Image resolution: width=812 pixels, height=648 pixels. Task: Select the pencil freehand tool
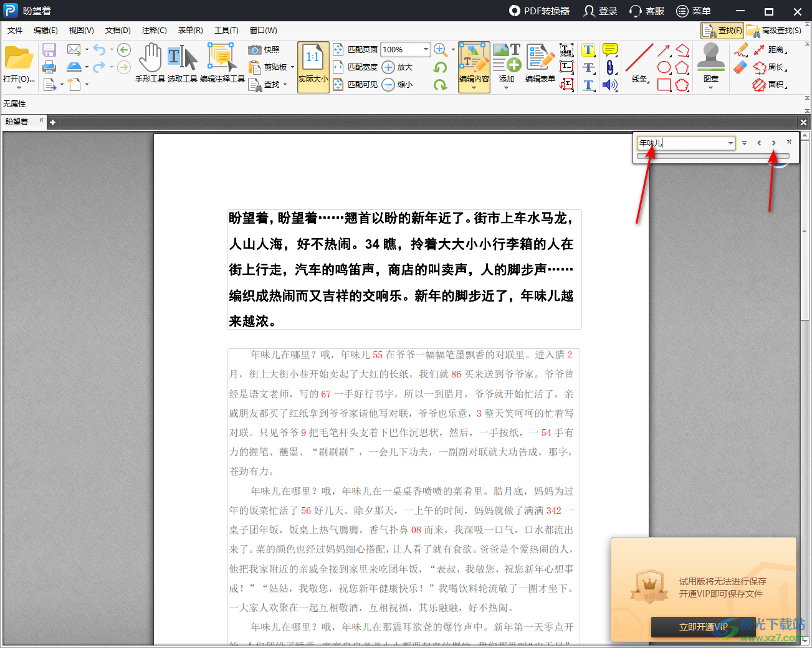[x=741, y=50]
